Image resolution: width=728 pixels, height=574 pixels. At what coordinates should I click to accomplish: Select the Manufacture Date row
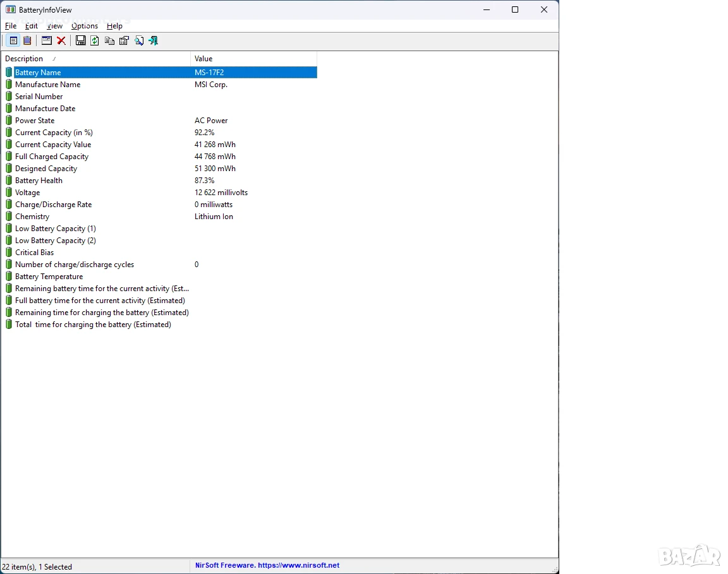(x=161, y=109)
